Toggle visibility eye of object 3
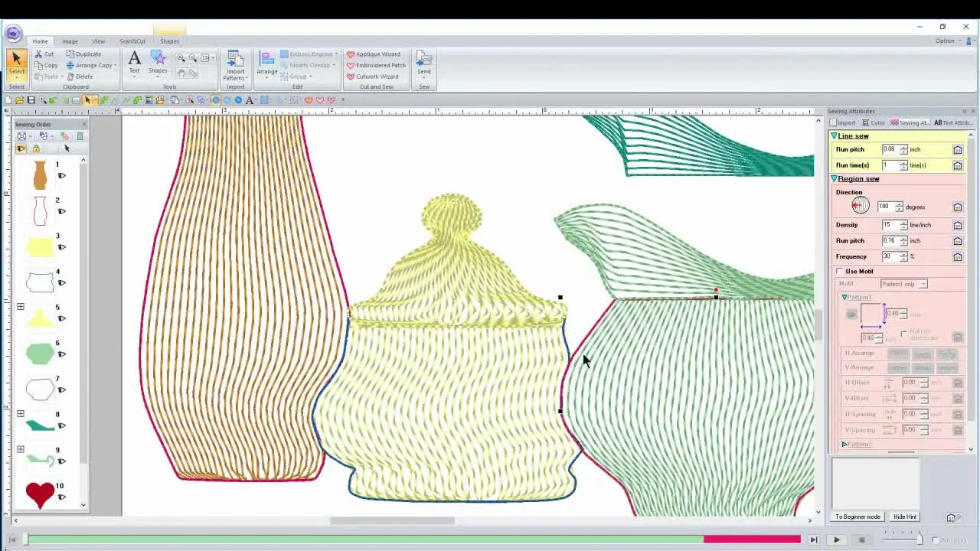The image size is (980, 551). 61,247
